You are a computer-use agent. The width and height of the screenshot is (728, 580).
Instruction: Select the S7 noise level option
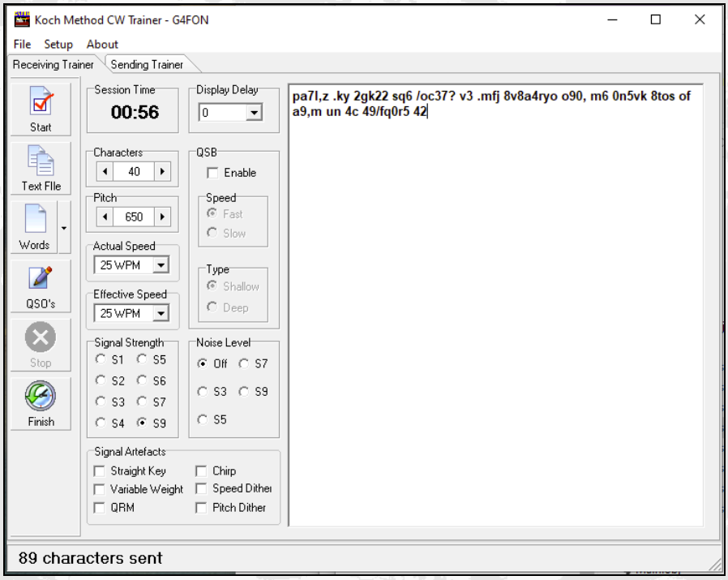pos(244,364)
